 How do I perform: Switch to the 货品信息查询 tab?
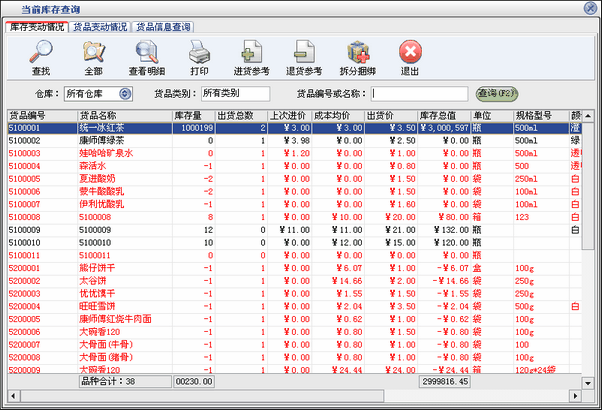[163, 27]
